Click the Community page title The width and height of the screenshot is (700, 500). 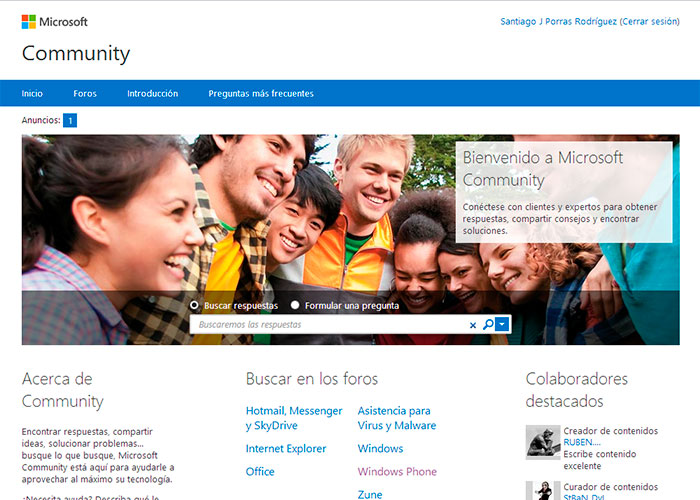[76, 54]
